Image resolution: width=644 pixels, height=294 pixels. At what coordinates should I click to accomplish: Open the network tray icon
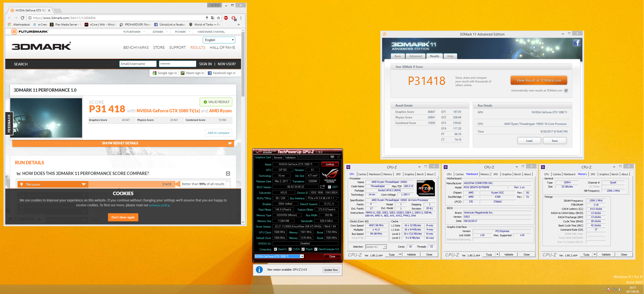(x=615, y=290)
